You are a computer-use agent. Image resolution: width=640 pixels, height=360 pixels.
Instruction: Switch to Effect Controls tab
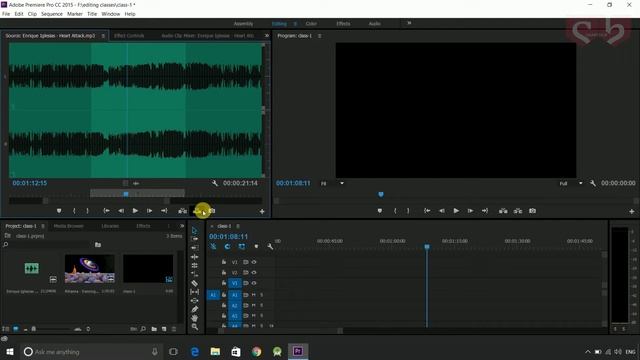[x=129, y=36]
